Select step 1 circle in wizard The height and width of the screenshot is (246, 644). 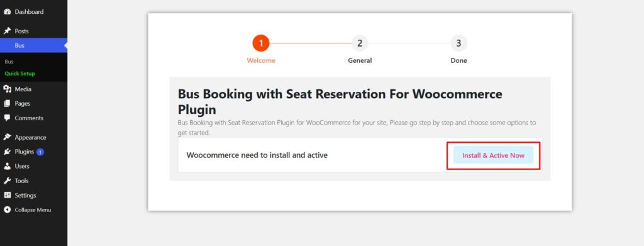coord(261,43)
